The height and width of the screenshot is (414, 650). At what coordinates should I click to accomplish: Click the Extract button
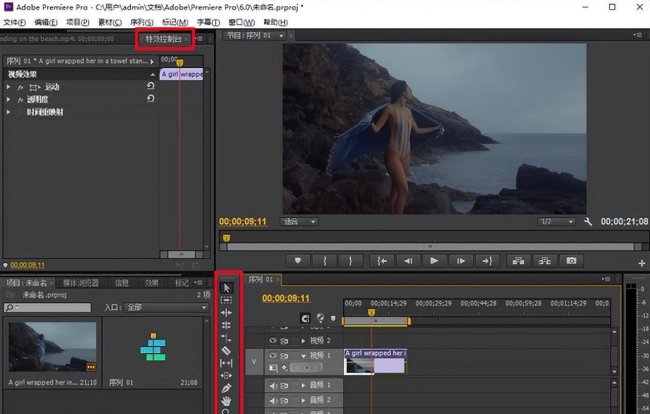[545, 261]
